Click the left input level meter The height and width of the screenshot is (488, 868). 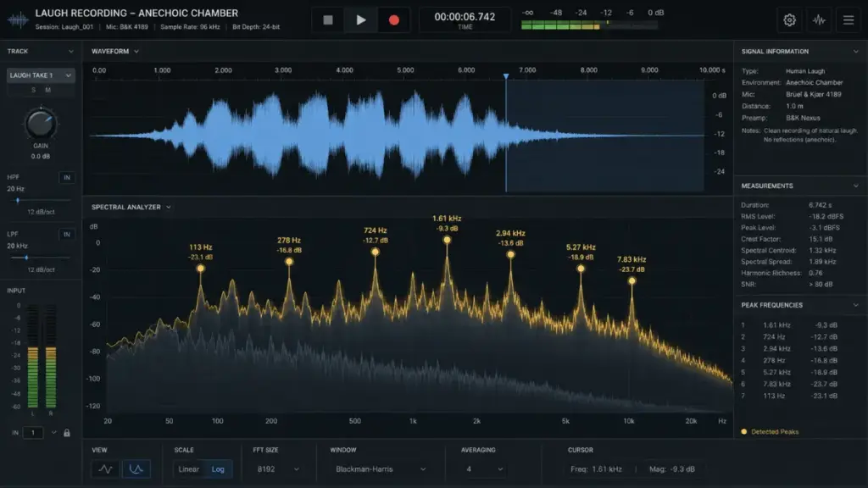33,356
